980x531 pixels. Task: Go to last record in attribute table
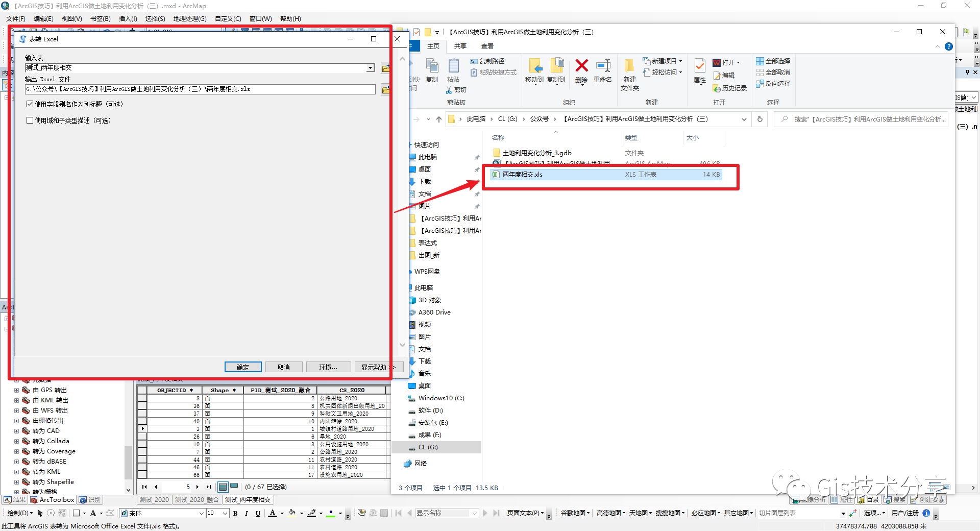[208, 487]
